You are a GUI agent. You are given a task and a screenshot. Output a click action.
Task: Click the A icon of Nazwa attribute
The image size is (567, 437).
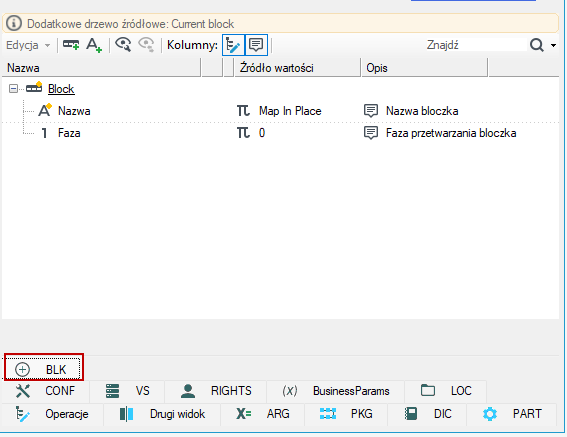pos(45,110)
